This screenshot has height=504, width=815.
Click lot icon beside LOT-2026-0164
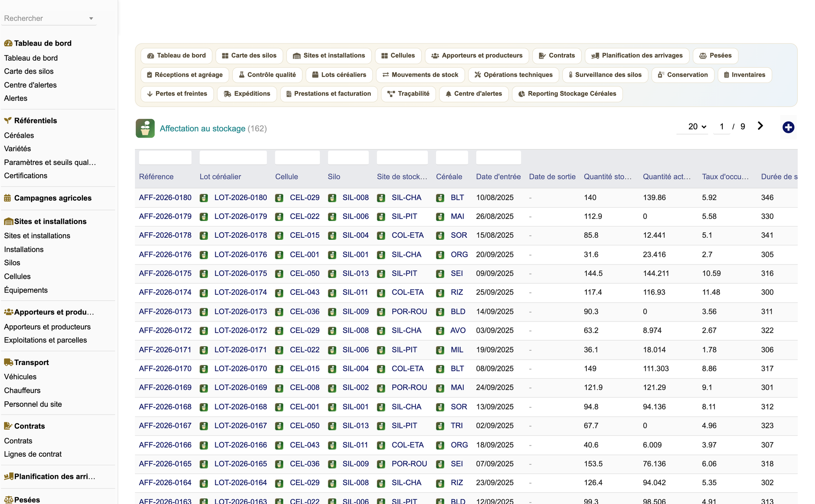204,483
